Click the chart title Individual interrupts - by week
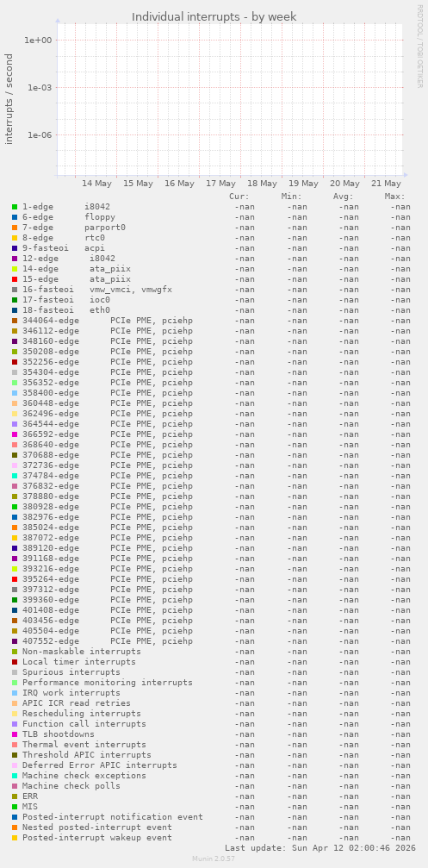Image resolution: width=428 pixels, height=868 pixels. (214, 17)
